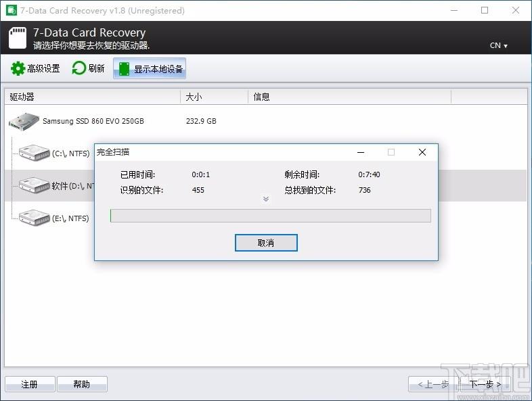Screen dimensions: 532x401
Task: Click the (C:\, NTFS) label text
Action: (x=70, y=154)
